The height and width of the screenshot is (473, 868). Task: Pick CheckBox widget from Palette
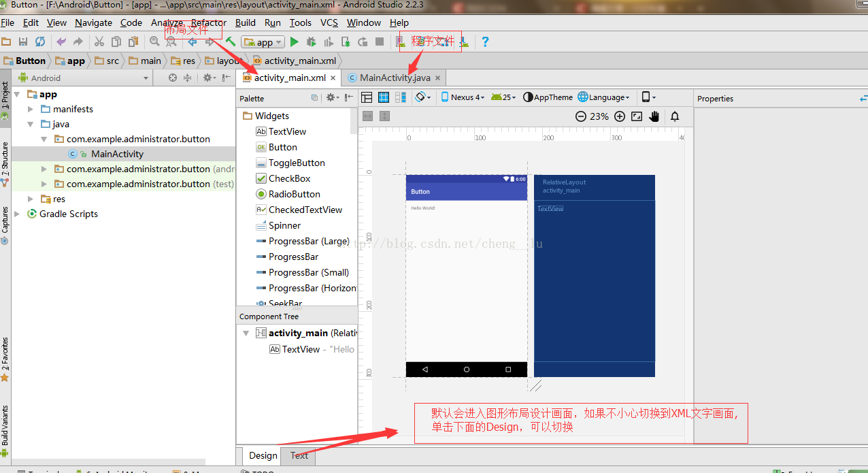coord(289,178)
